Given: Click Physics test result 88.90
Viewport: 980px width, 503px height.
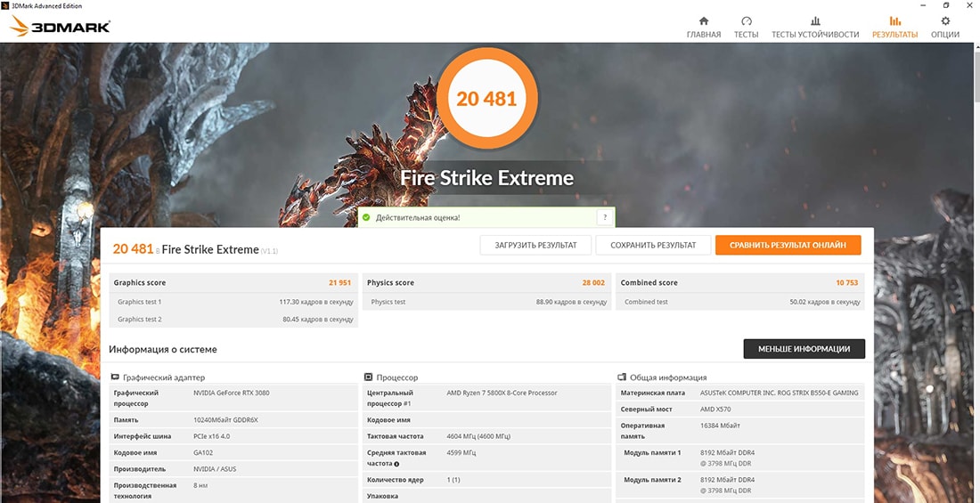Looking at the screenshot, I should 571,302.
